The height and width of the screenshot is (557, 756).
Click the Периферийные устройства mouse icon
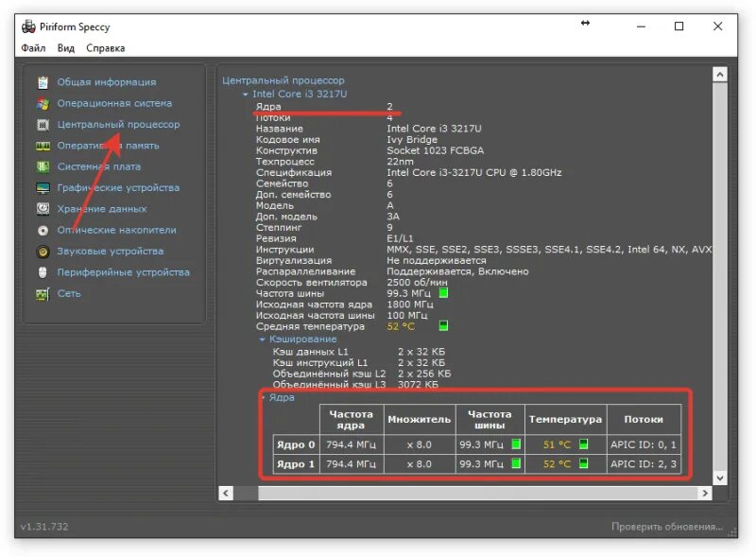(43, 272)
